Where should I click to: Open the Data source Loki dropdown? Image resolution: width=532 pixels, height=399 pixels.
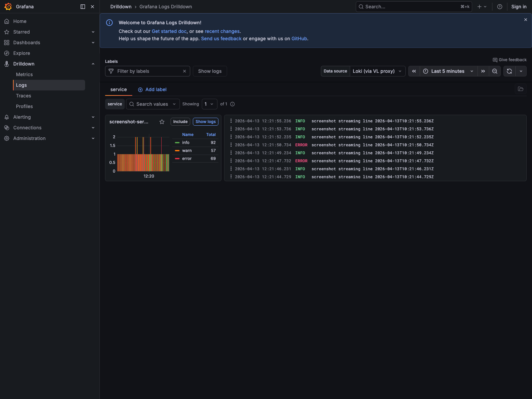(x=378, y=71)
